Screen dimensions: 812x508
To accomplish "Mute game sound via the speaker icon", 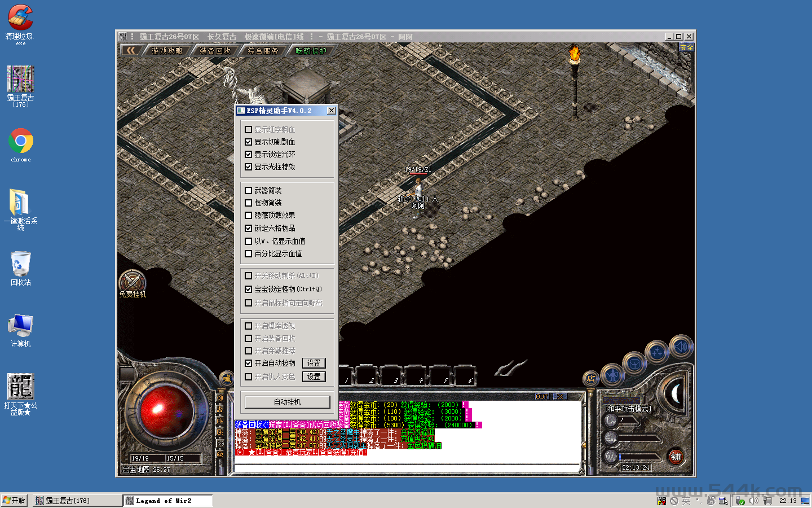I will click(x=681, y=348).
